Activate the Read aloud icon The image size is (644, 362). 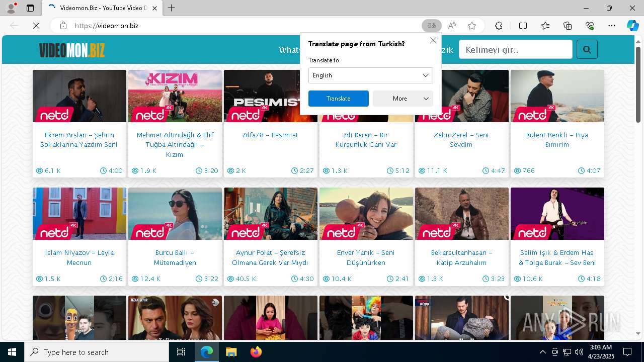pyautogui.click(x=452, y=26)
